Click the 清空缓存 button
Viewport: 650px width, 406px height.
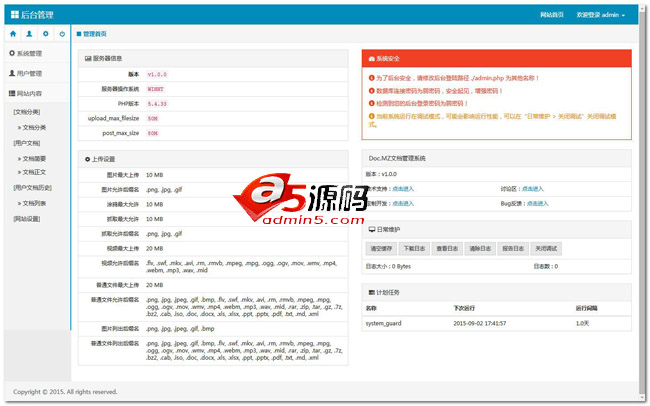[381, 249]
